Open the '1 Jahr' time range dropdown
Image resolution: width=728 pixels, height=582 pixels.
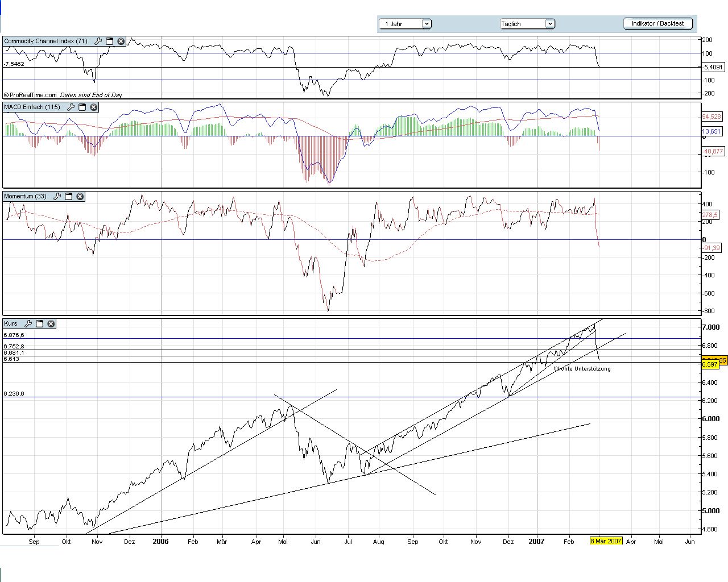click(406, 24)
